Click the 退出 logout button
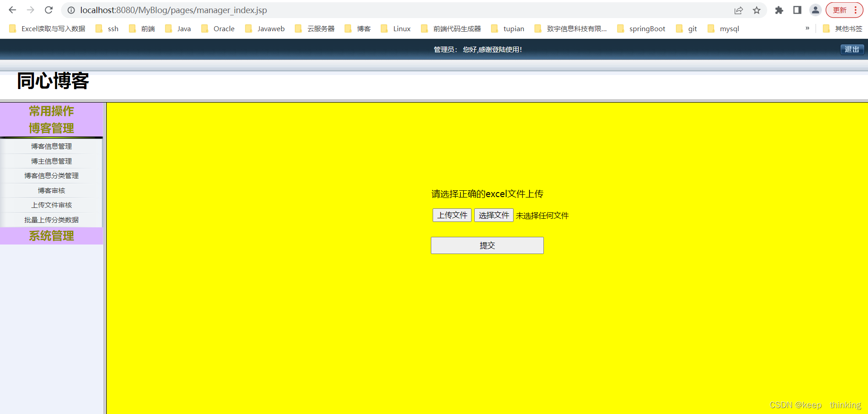 pos(852,49)
